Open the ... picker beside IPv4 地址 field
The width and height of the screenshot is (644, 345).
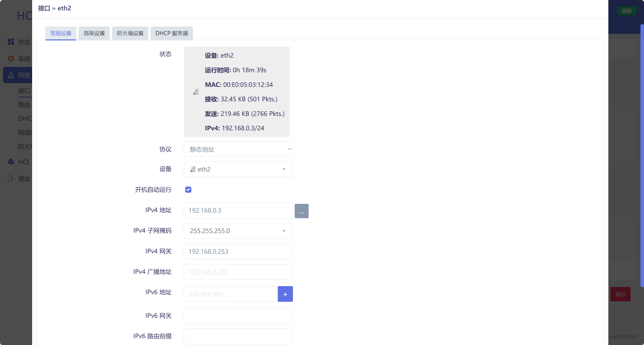[302, 211]
